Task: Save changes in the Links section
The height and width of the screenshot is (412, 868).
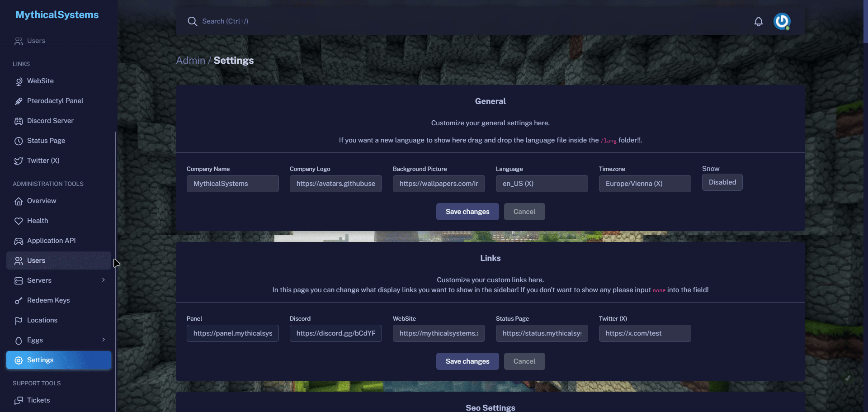Action: 467,361
